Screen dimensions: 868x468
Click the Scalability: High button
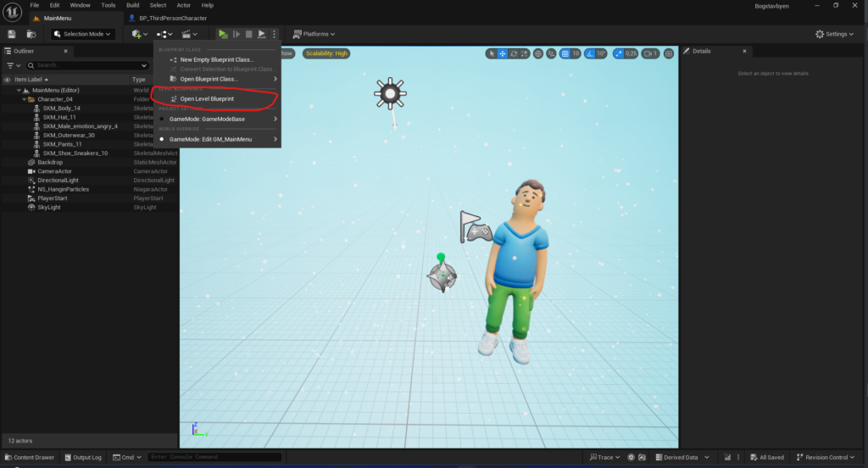(325, 53)
